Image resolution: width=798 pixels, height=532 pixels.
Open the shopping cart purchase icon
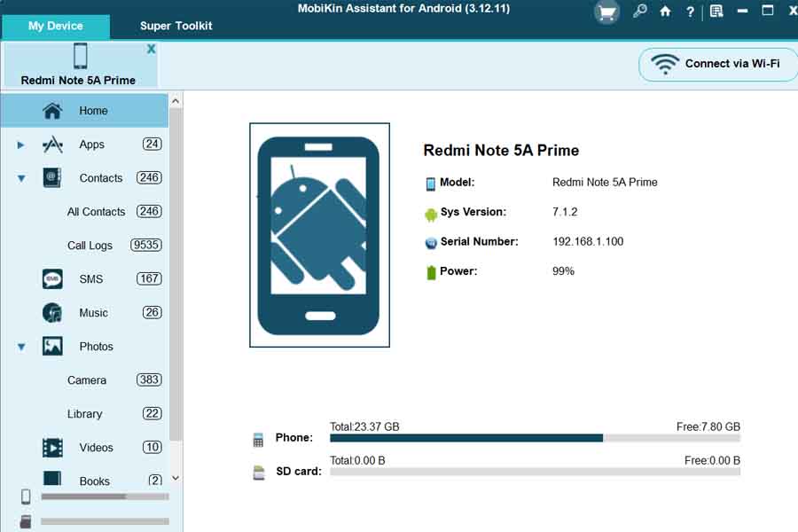(x=606, y=12)
